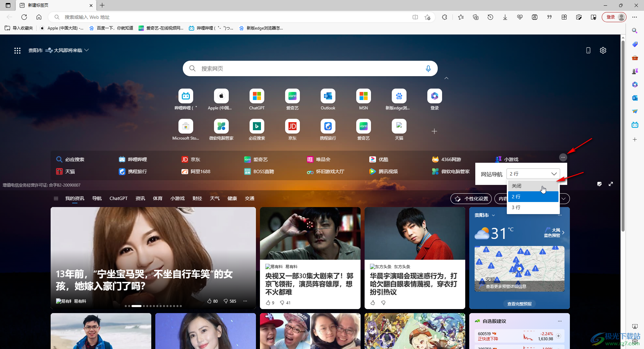Open the sidebar search icon
Image resolution: width=644 pixels, height=349 pixels.
[635, 31]
